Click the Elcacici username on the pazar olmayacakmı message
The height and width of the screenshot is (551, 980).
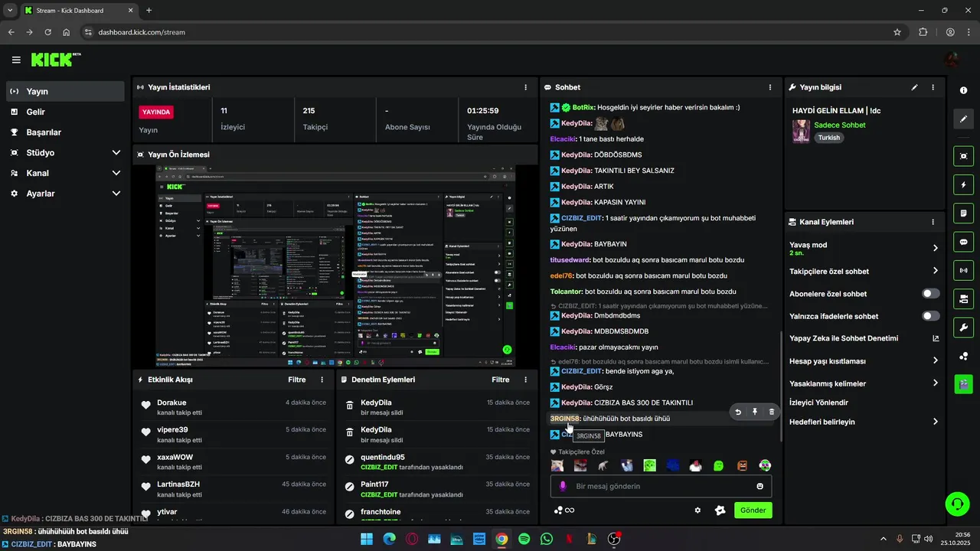[x=562, y=347]
